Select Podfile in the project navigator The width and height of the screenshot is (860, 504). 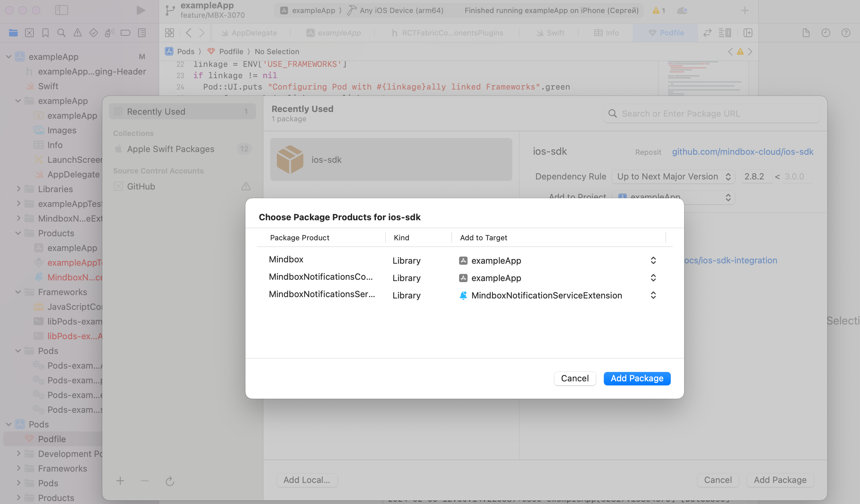(x=53, y=439)
